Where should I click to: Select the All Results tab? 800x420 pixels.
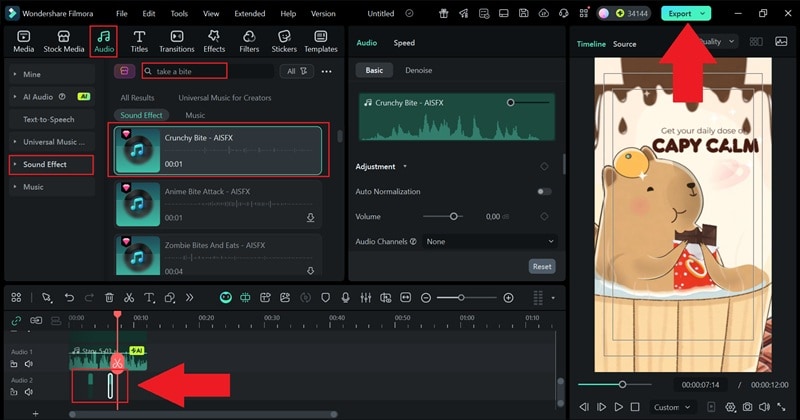[x=137, y=97]
